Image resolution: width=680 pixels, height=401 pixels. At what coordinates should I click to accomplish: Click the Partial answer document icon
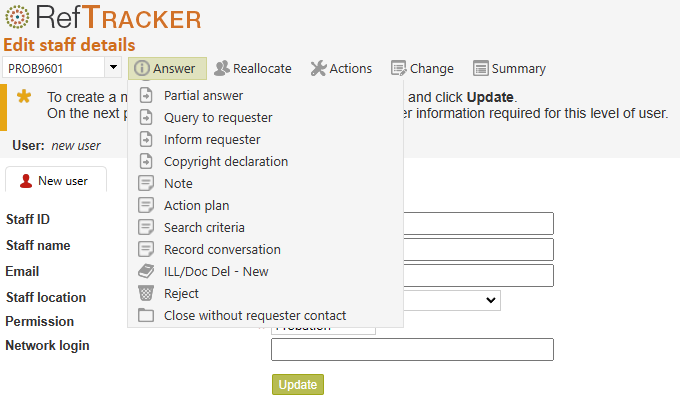[146, 95]
